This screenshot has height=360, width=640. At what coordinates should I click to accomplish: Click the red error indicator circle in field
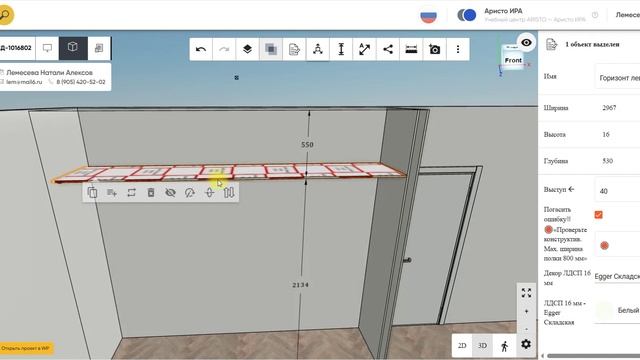[604, 246]
